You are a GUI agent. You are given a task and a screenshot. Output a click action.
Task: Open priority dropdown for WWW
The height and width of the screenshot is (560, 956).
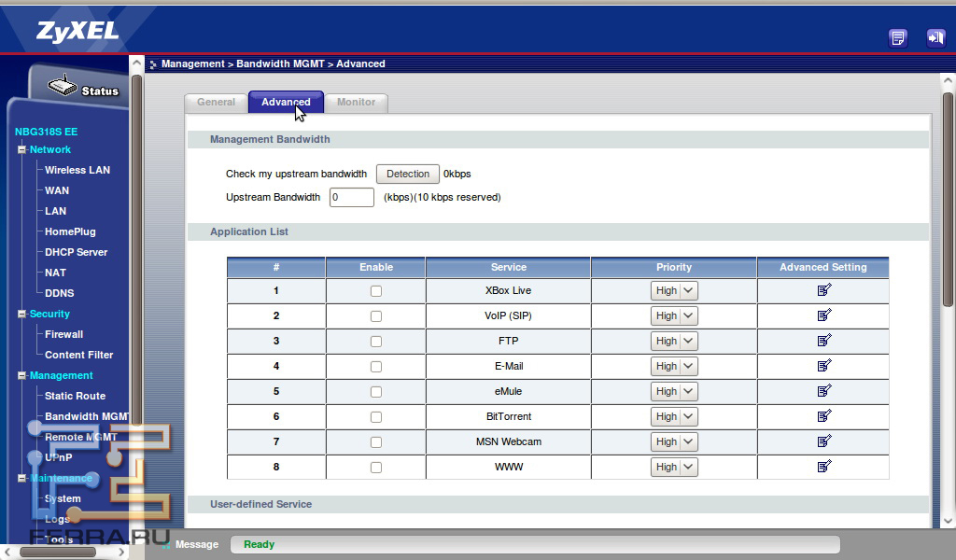click(x=674, y=467)
